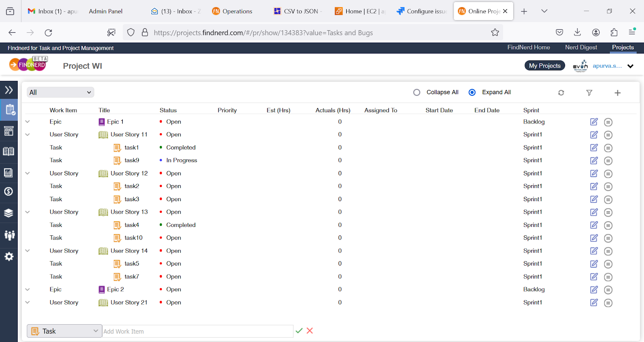The image size is (644, 342).
Task: Open the apurva.s... user profile link
Action: point(607,66)
